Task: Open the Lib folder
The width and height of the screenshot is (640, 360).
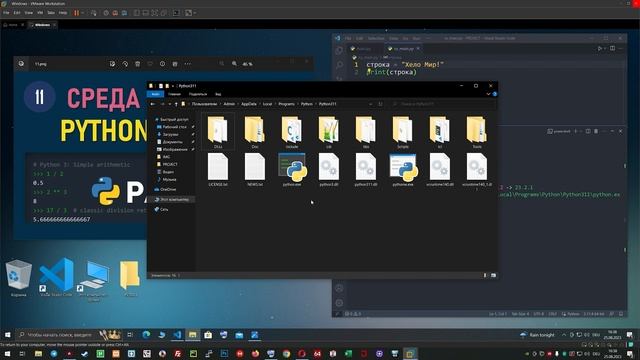Action: pos(329,132)
